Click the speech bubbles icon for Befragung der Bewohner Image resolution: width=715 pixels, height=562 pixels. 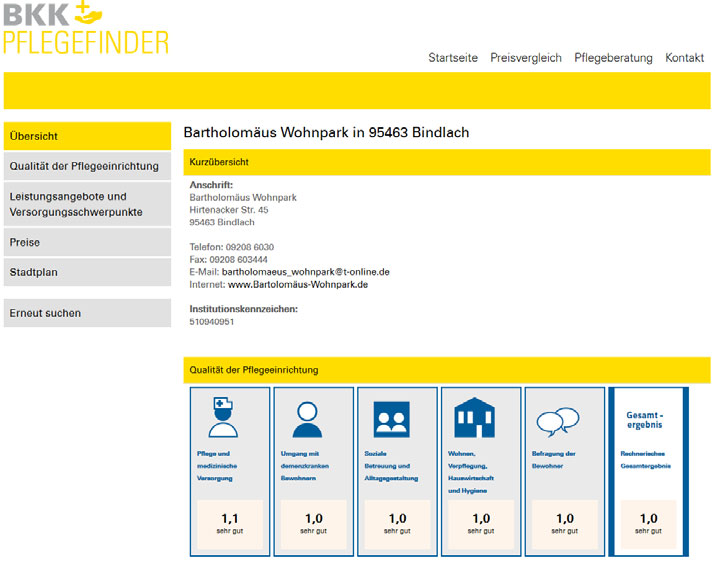tap(558, 421)
